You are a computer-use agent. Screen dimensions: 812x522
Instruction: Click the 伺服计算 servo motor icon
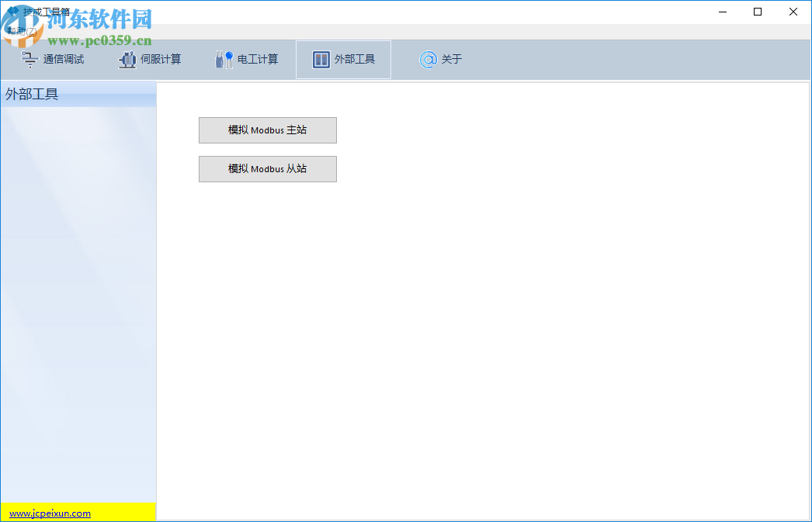pyautogui.click(x=127, y=60)
